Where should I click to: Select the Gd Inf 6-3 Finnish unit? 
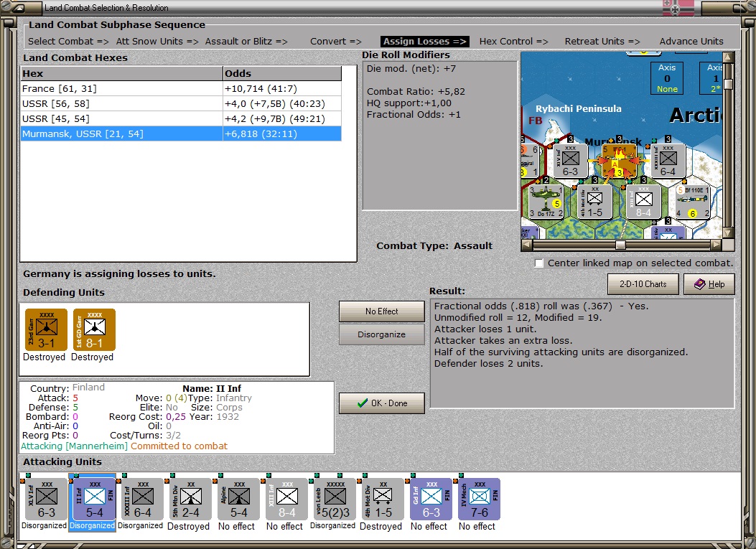[431, 499]
